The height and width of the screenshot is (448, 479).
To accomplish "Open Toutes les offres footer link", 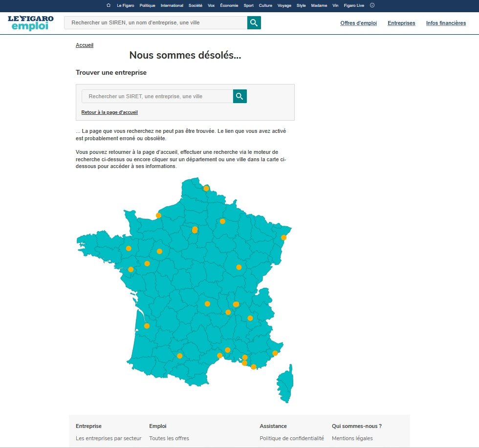I will pyautogui.click(x=169, y=438).
